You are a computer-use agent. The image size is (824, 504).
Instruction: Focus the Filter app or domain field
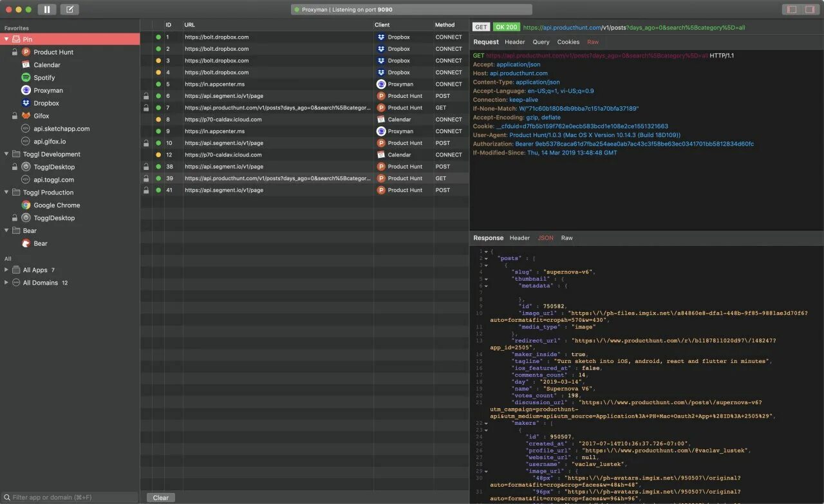(70, 498)
